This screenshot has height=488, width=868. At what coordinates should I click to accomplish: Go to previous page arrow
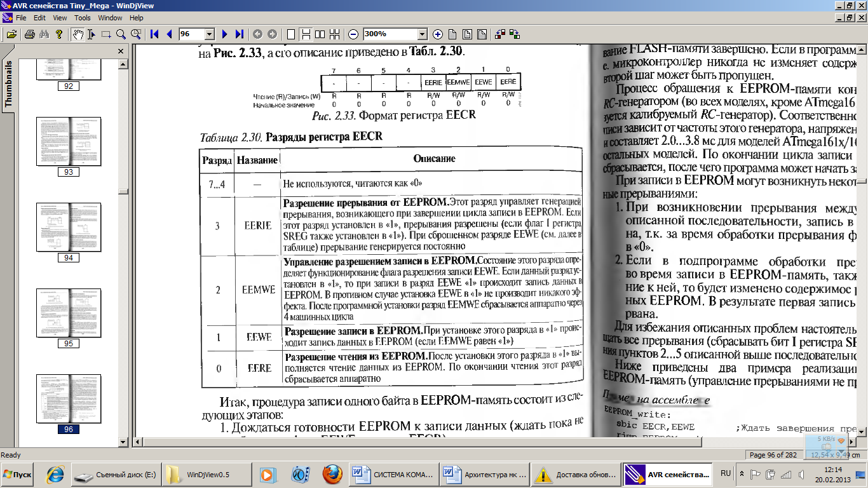(169, 34)
